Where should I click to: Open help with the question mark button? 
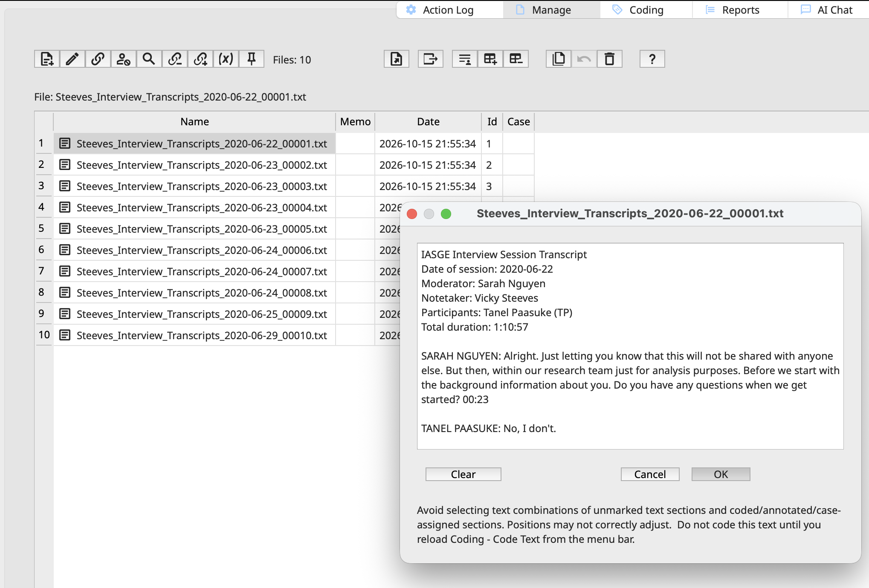click(x=652, y=59)
